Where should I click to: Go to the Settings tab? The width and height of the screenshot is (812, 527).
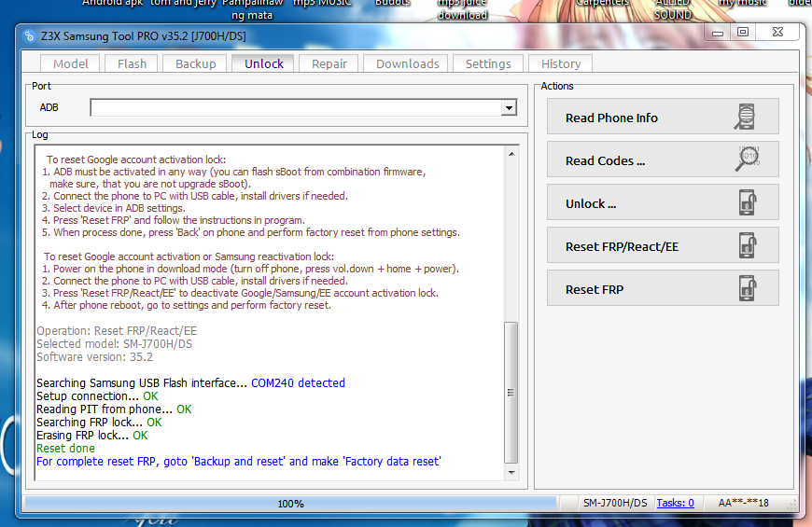tap(488, 63)
